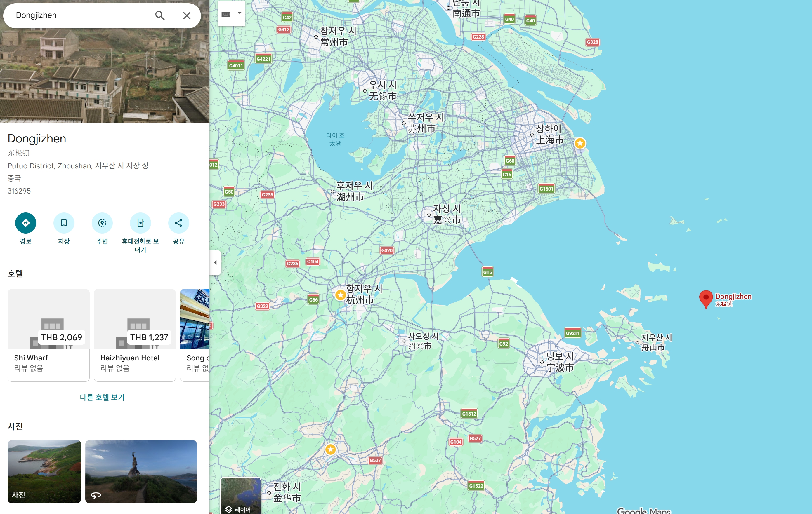
Task: Open directions with the 경로 icon
Action: [x=26, y=223]
